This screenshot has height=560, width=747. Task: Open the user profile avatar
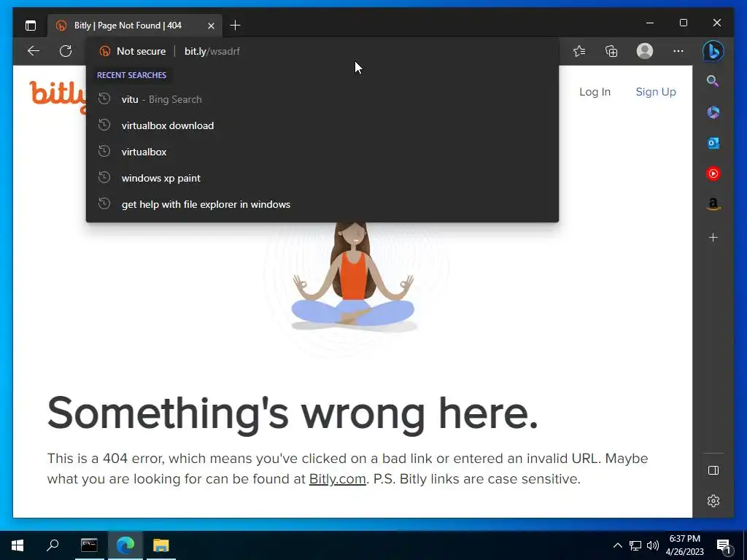pos(645,51)
